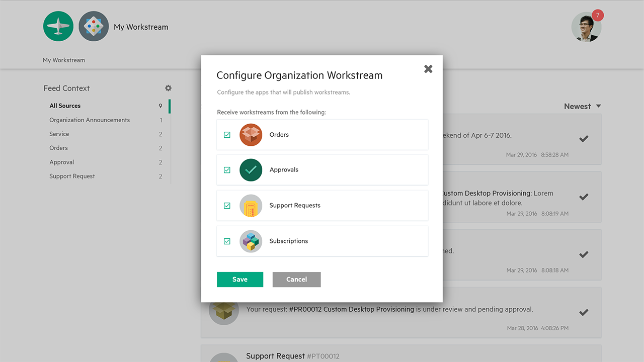Click the box icon on pending approval item
Screen dimensions: 644x362
(224, 310)
